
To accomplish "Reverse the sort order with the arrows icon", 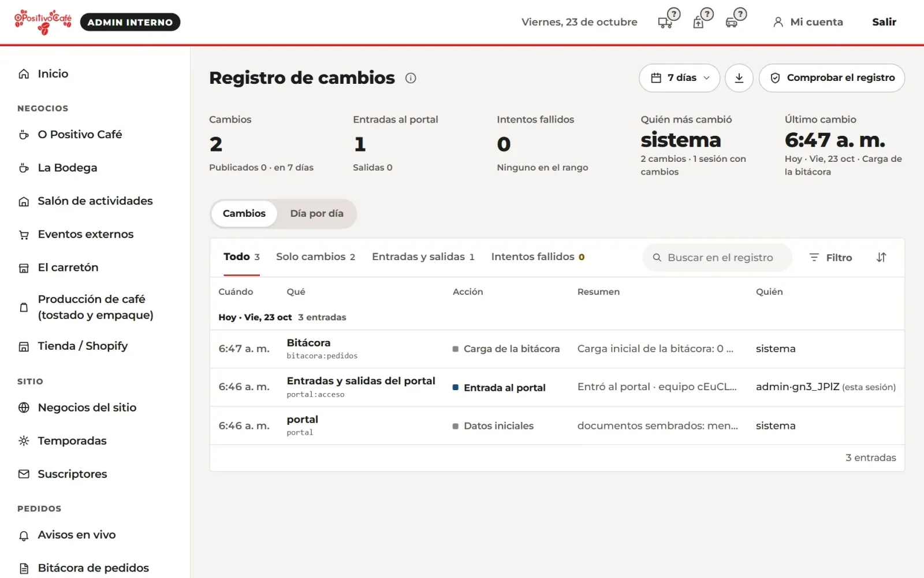I will [x=881, y=257].
